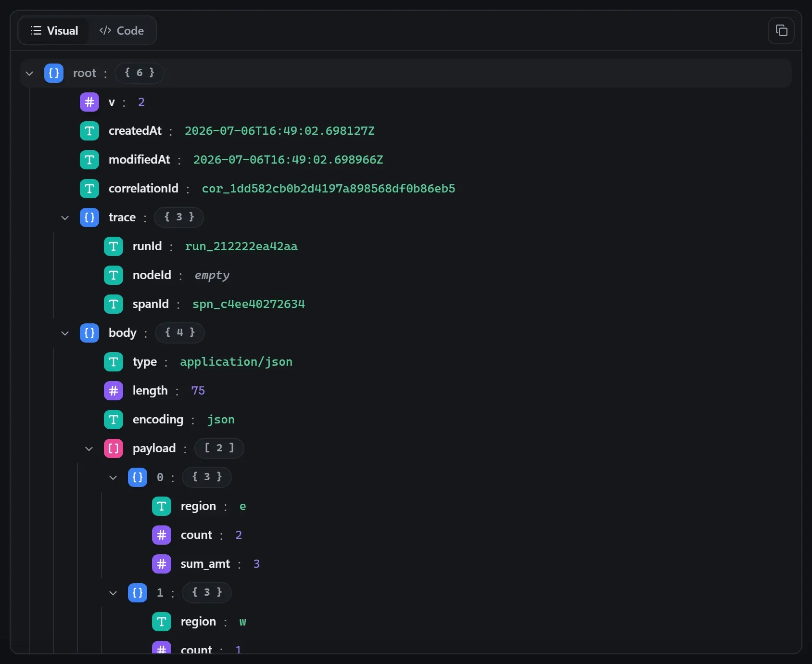Click the text icon beside region w

click(x=162, y=622)
